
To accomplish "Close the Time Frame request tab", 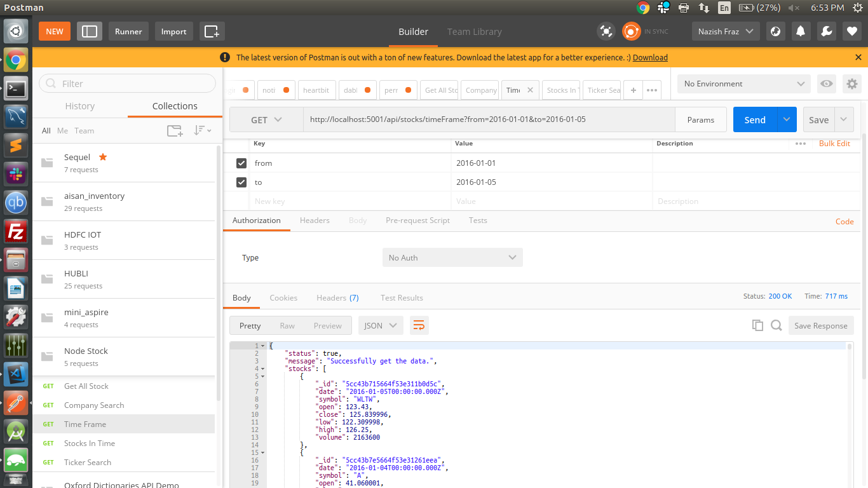I will tap(531, 90).
